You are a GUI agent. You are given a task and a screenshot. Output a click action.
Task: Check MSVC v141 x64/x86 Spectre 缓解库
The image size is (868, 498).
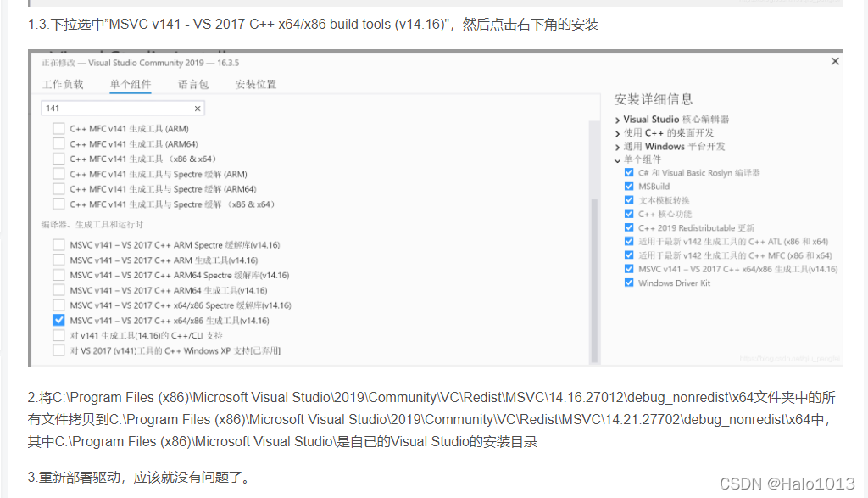(58, 305)
